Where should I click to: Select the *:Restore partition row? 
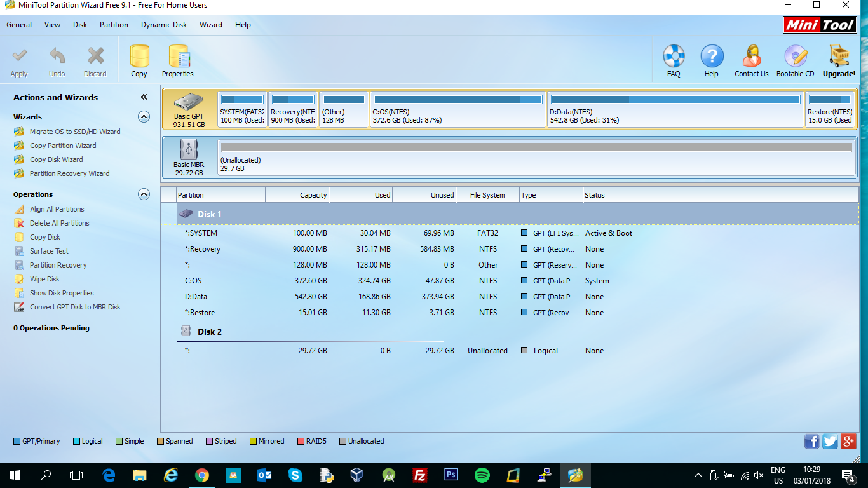click(x=517, y=313)
